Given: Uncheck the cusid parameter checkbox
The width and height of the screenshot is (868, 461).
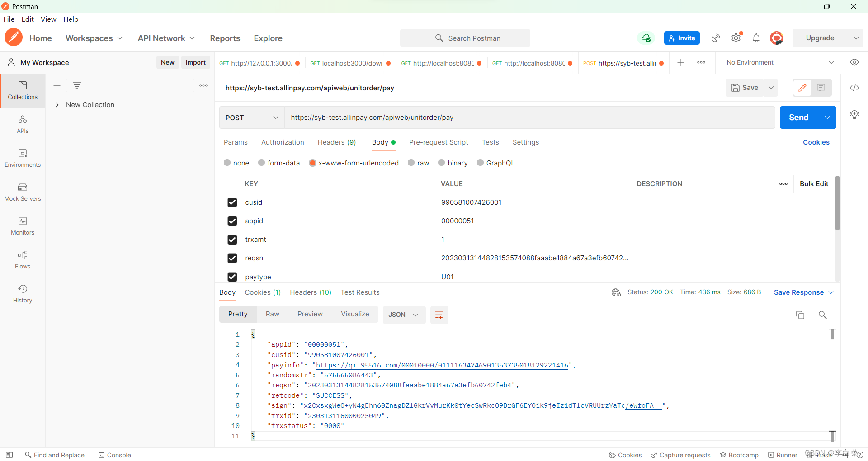Looking at the screenshot, I should click(x=232, y=202).
